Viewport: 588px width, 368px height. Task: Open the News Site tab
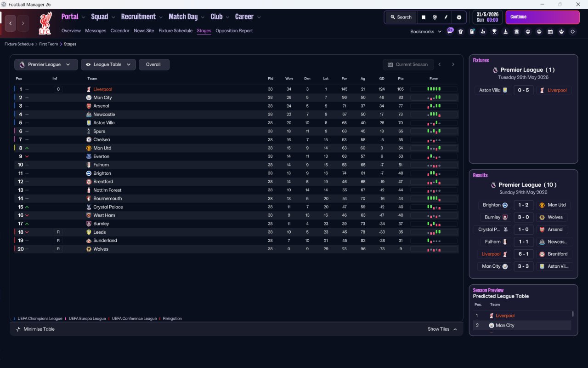pos(144,31)
